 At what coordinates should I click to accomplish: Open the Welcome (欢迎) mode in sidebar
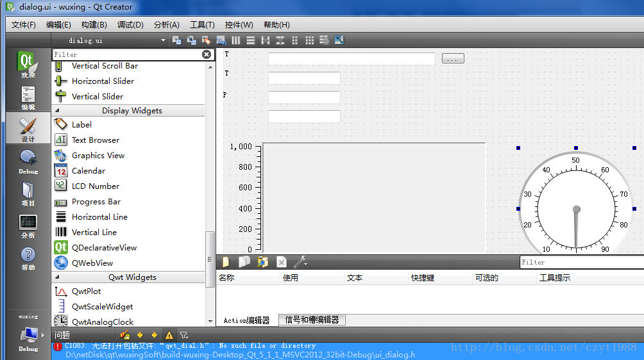point(28,65)
